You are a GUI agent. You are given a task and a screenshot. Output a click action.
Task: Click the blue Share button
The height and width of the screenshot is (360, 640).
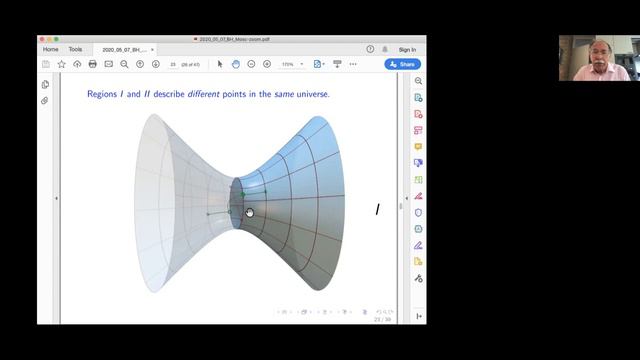[402, 64]
